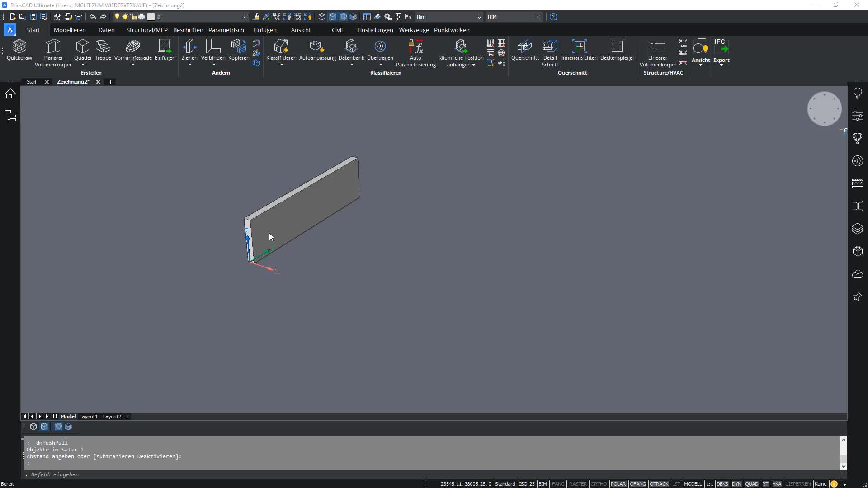Open the Beschriften ribbon tab

tap(188, 30)
